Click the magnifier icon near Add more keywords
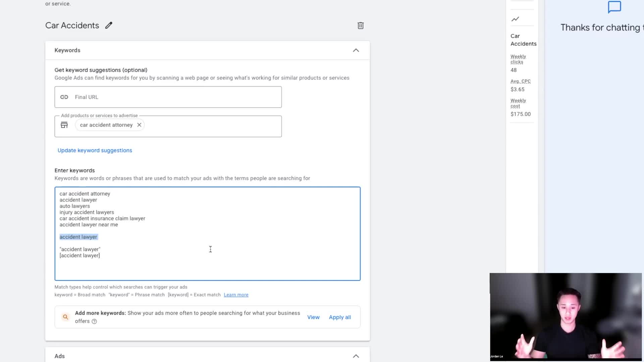 point(65,317)
